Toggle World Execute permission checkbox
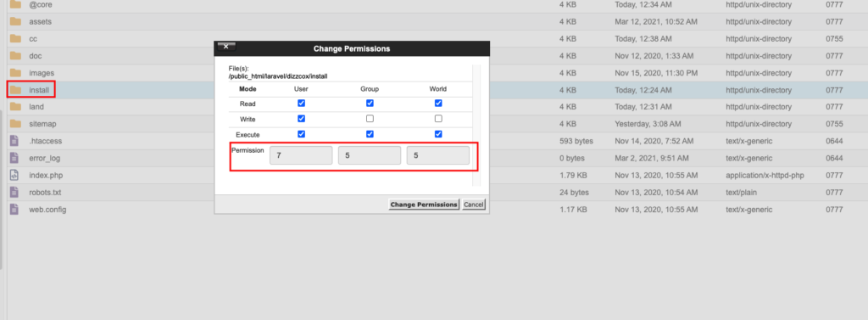The width and height of the screenshot is (868, 320). point(438,134)
